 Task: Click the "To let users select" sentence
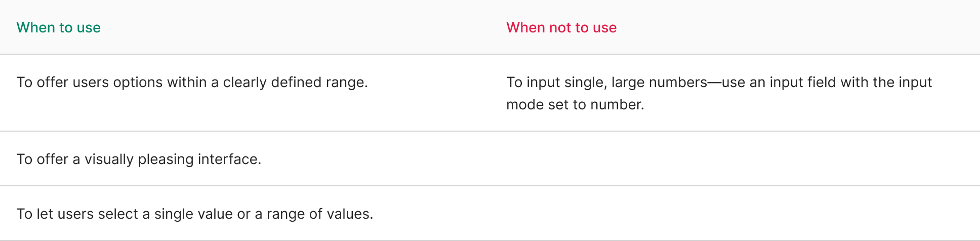coord(194,214)
